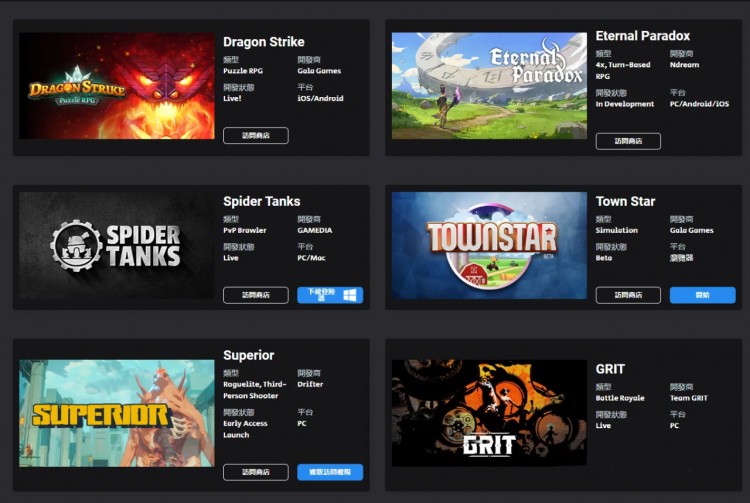Click the 'PvP Brawler' genre text
The height and width of the screenshot is (503, 750).
tap(244, 230)
